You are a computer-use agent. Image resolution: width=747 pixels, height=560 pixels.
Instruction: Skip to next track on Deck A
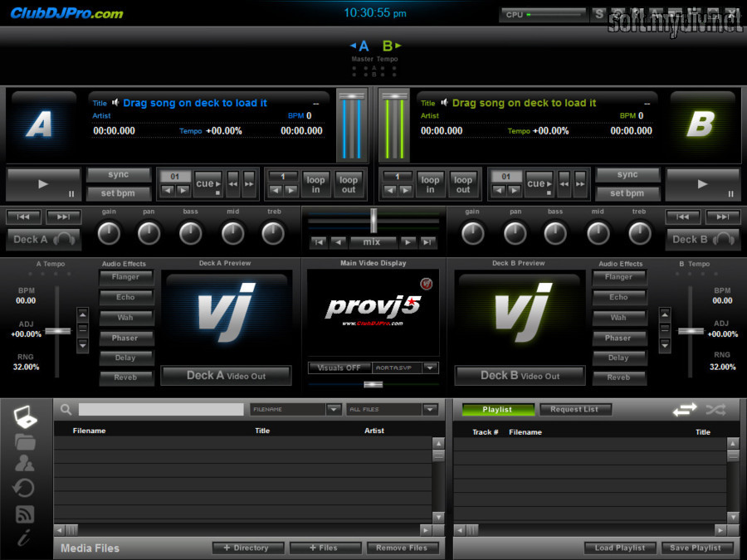point(63,217)
